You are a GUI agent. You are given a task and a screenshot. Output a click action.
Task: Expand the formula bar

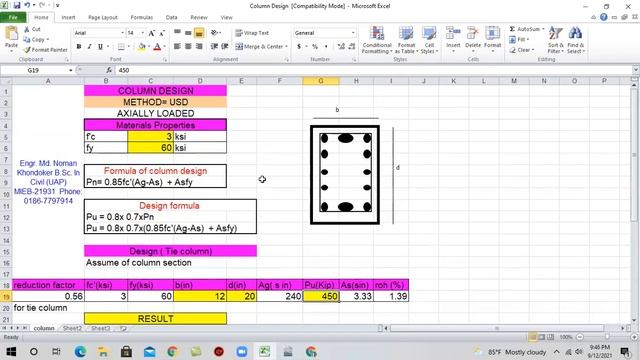(636, 70)
